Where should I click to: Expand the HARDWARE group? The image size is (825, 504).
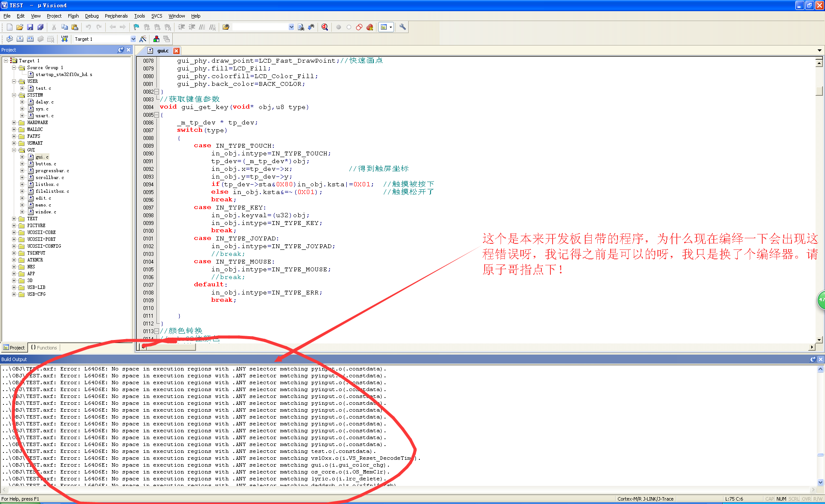click(14, 123)
